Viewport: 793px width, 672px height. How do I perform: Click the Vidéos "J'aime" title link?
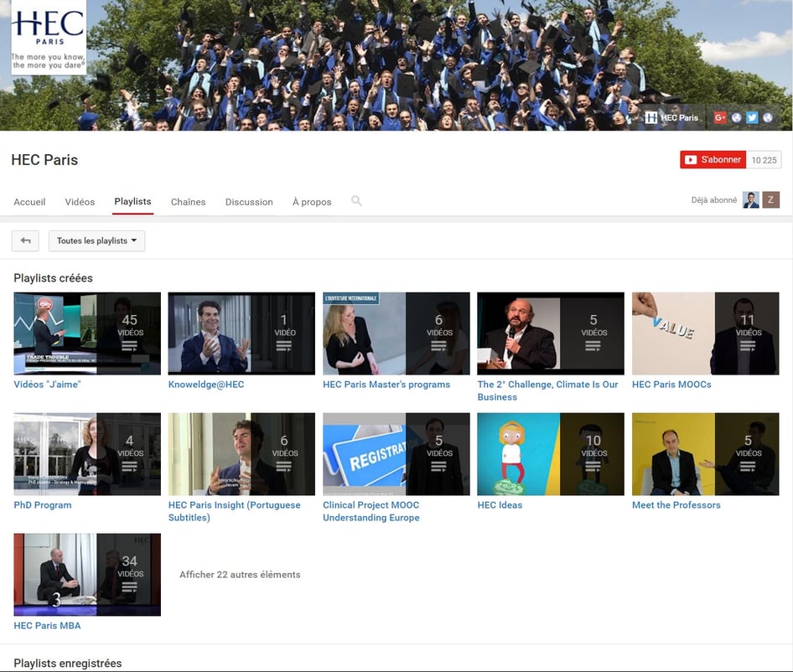[x=47, y=385]
